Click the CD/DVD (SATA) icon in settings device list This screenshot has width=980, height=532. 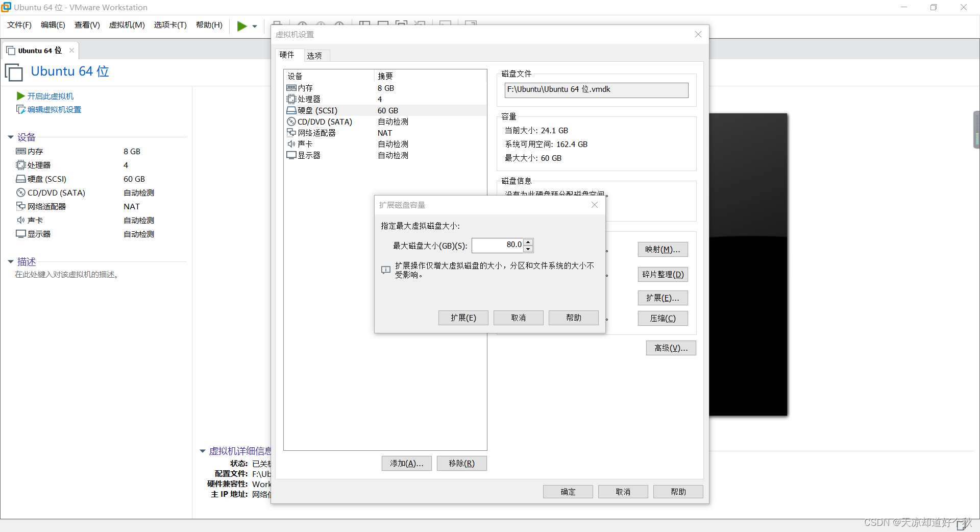(291, 122)
